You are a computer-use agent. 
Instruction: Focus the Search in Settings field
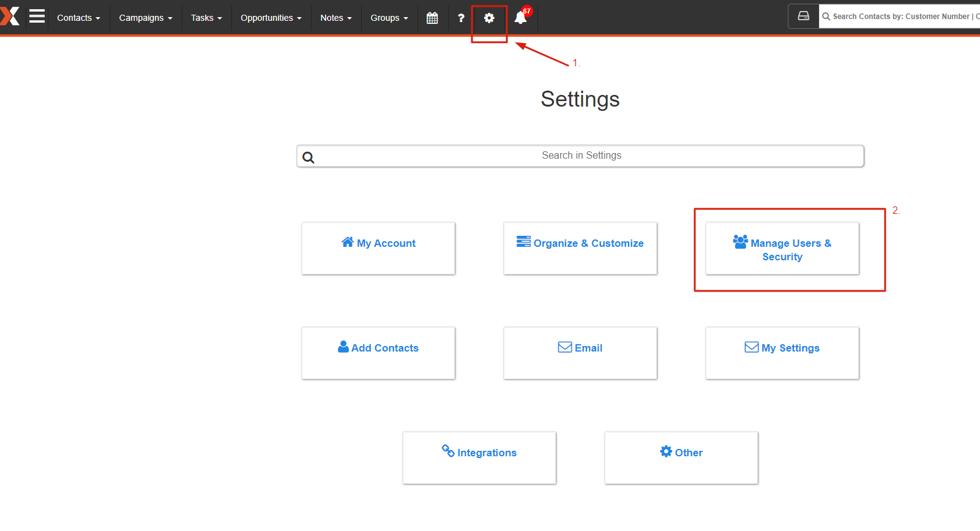click(x=580, y=156)
